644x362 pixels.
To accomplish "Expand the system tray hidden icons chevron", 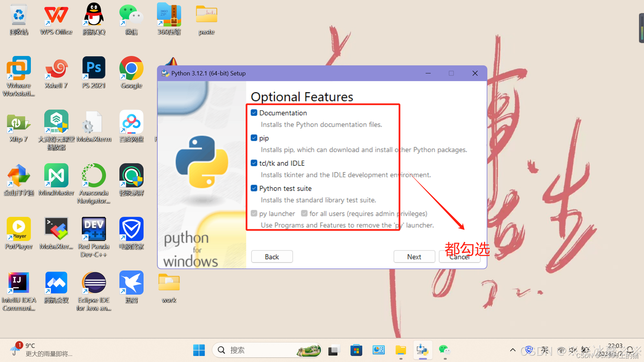I will (x=513, y=350).
